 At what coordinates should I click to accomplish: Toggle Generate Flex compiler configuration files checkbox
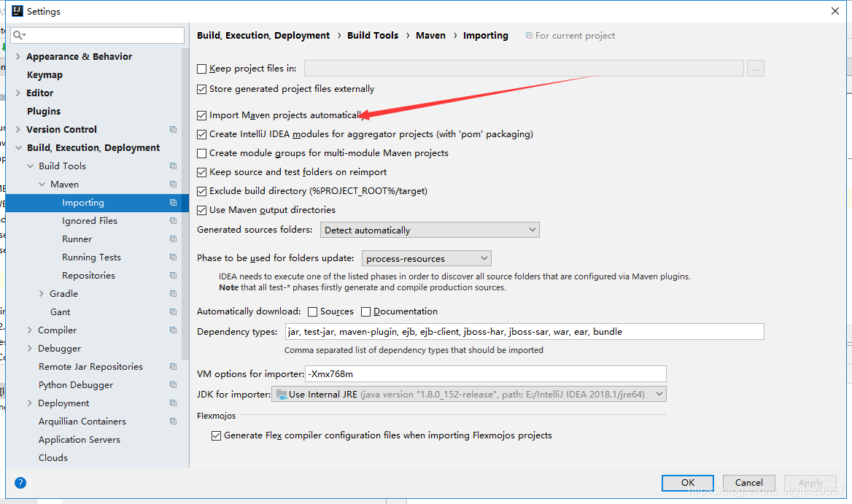(x=216, y=435)
